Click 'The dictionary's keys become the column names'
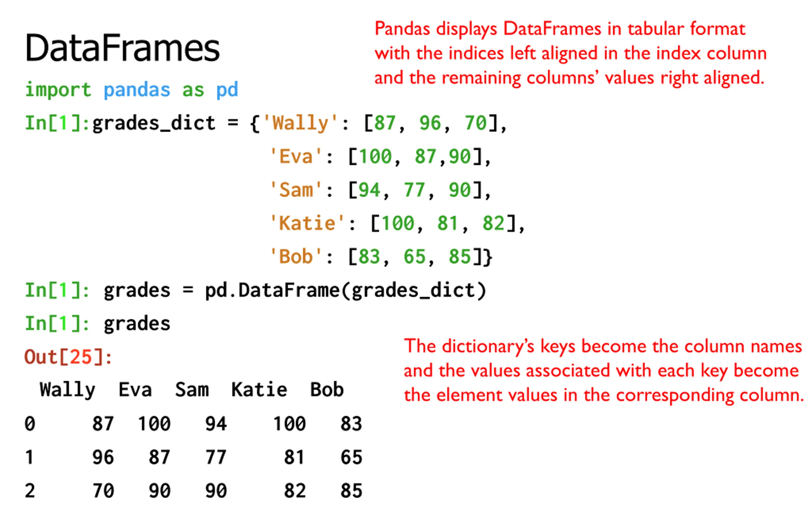 coord(603,347)
